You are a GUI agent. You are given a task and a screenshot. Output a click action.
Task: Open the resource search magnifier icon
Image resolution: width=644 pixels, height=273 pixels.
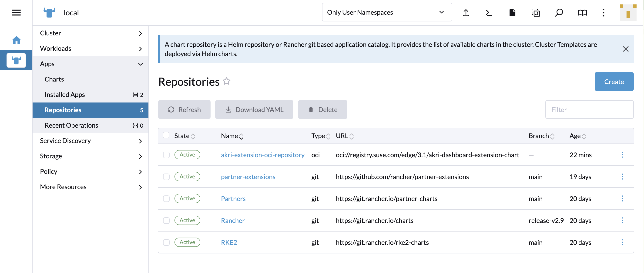[559, 13]
